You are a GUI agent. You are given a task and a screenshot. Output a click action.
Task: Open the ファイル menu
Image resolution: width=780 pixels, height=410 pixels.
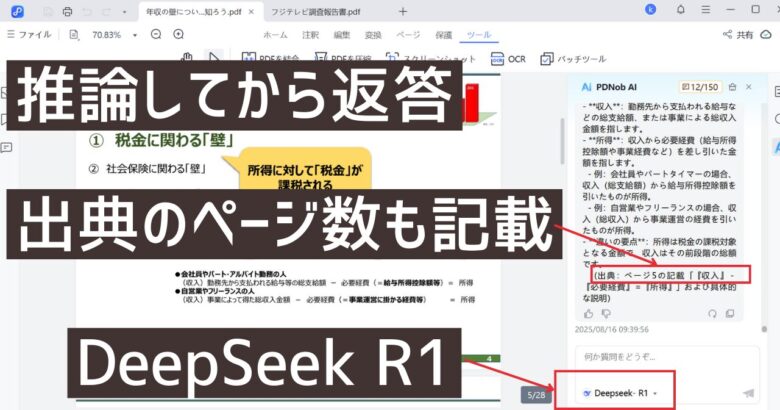coord(29,34)
